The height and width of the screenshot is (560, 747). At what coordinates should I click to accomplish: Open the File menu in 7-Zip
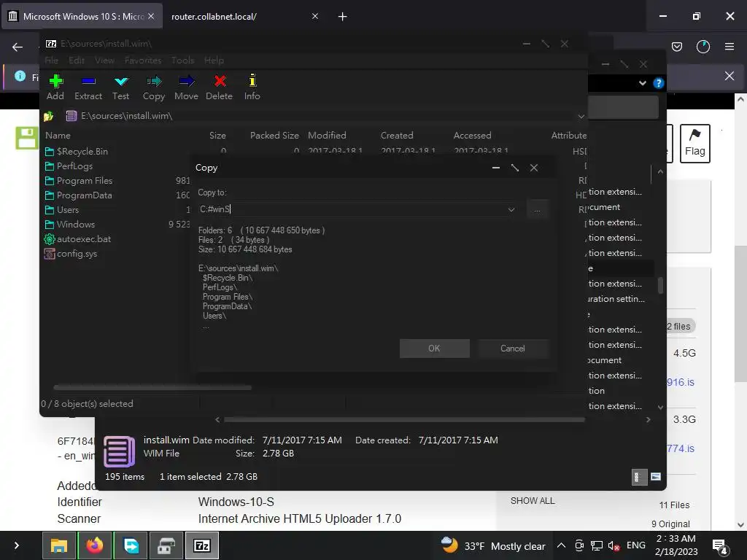coord(52,61)
